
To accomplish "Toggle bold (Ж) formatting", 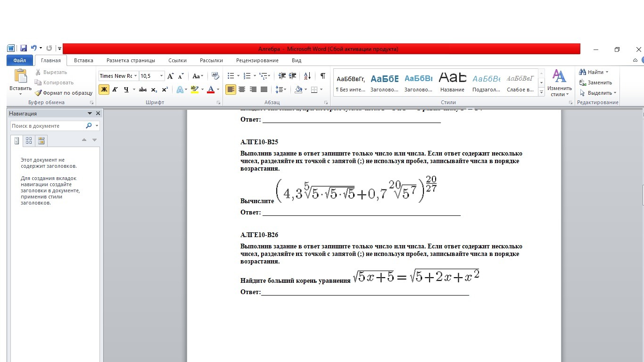I will 104,90.
